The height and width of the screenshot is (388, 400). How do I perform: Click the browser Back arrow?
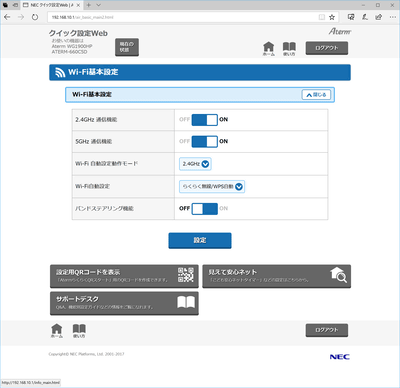[7, 17]
